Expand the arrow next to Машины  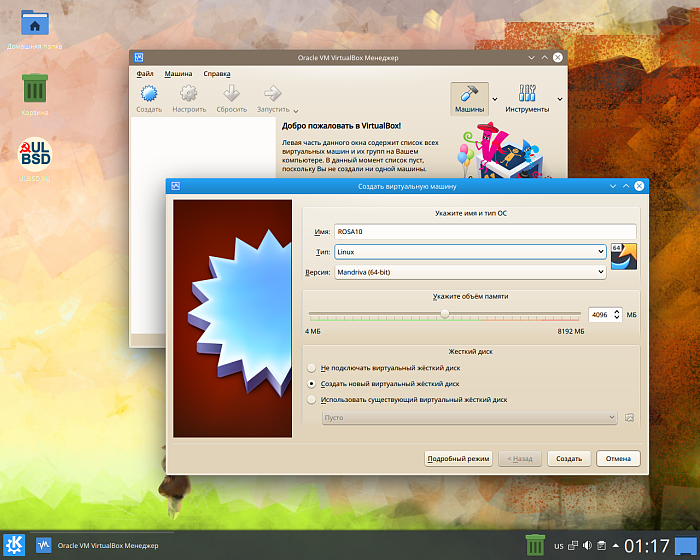495,99
